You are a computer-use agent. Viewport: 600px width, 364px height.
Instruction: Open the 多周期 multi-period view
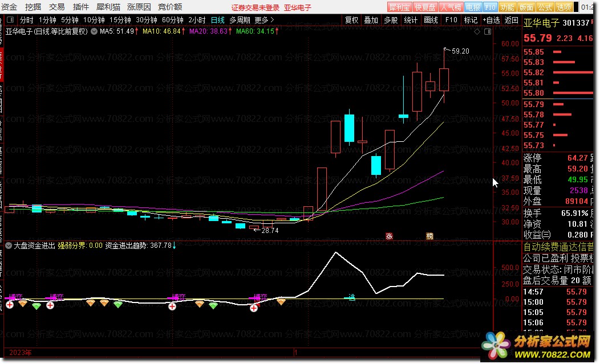[x=240, y=20]
